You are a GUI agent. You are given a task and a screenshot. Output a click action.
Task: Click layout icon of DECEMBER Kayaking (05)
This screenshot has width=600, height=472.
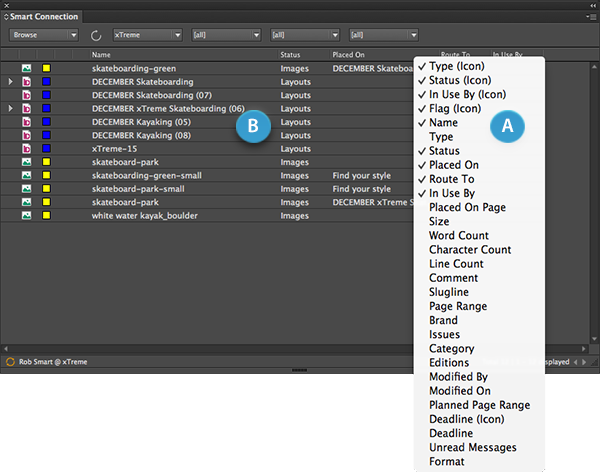(26, 122)
